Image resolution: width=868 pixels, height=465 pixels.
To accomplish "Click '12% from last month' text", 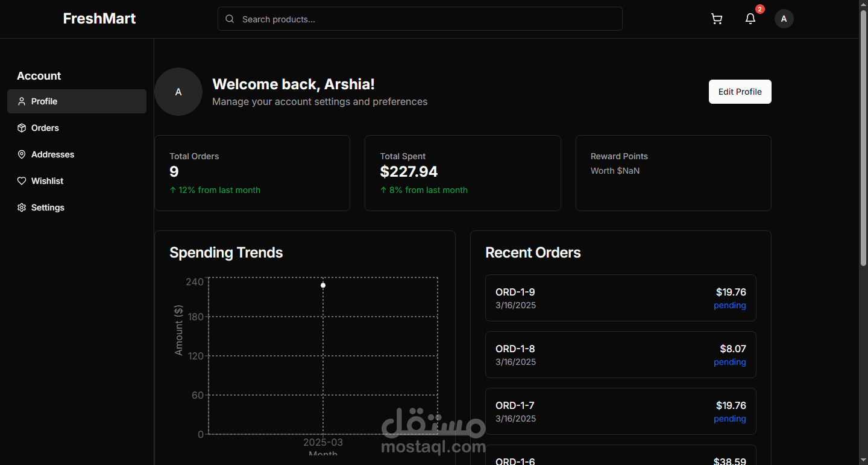I will pos(219,190).
